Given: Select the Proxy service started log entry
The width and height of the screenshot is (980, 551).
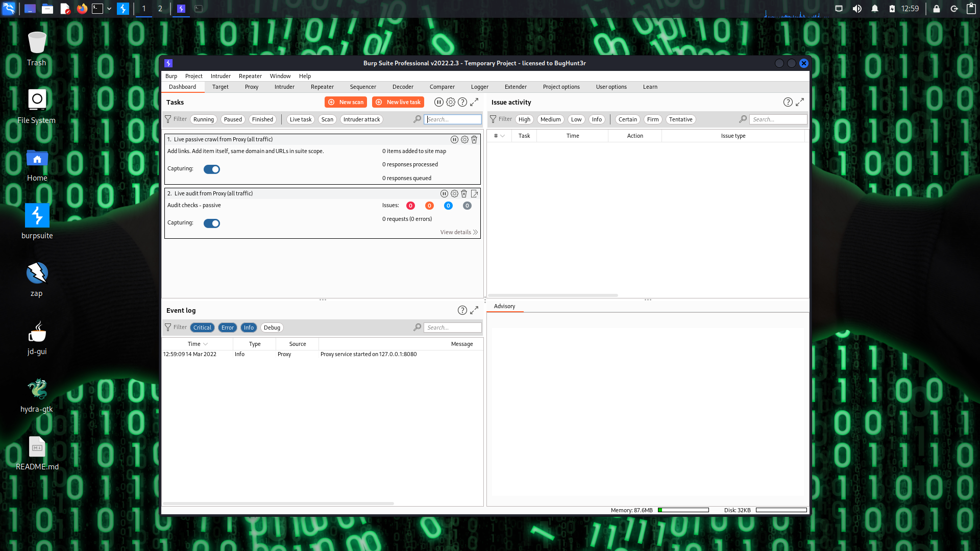Looking at the screenshot, I should click(322, 354).
